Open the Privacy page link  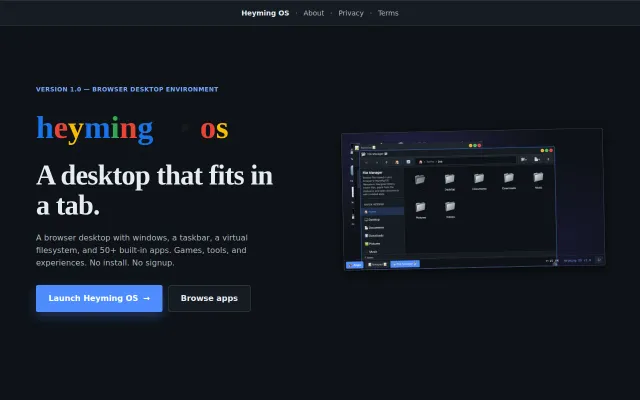[351, 13]
